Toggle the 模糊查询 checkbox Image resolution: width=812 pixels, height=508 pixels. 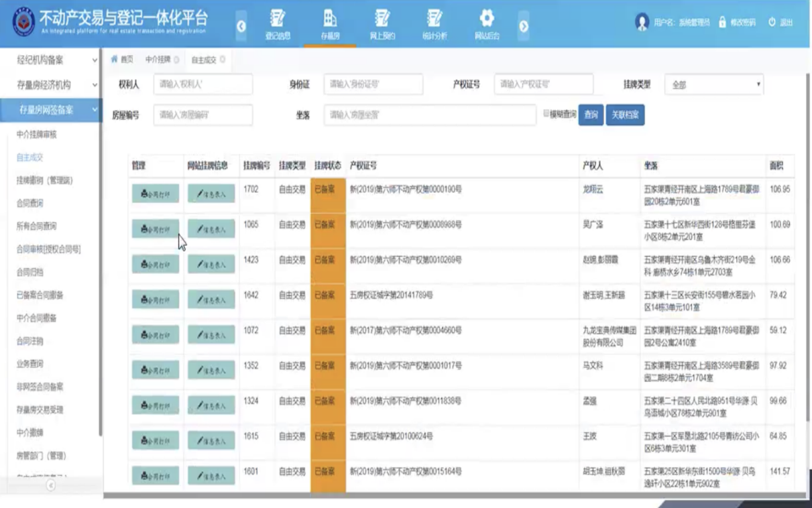click(x=546, y=114)
